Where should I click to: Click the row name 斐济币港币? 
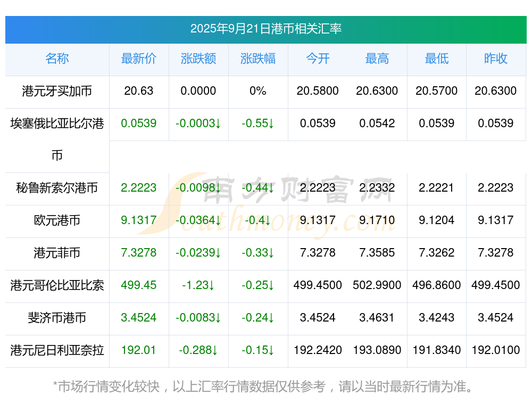coord(57,318)
